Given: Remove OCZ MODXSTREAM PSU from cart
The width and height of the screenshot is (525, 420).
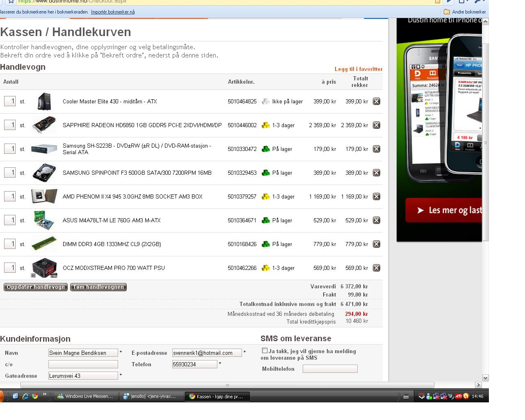Looking at the screenshot, I should (x=376, y=268).
